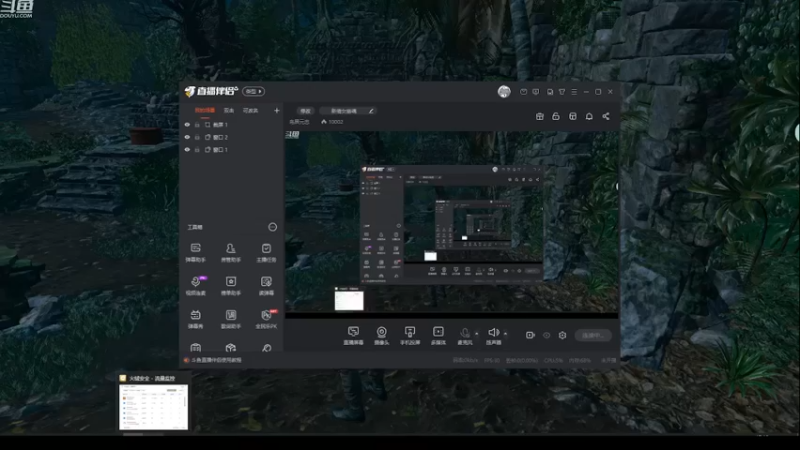The width and height of the screenshot is (800, 450).
Task: Add a 手机投屏 phone casting source
Action: (x=410, y=336)
